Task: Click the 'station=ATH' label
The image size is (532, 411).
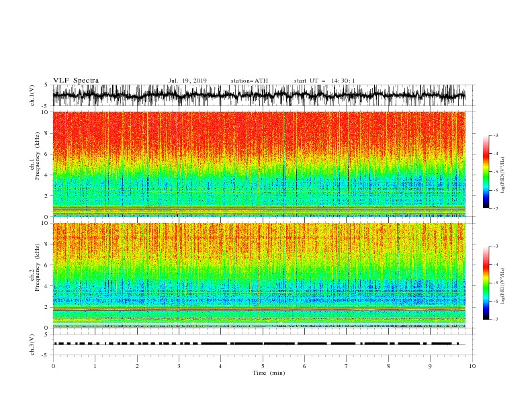Action: click(249, 81)
